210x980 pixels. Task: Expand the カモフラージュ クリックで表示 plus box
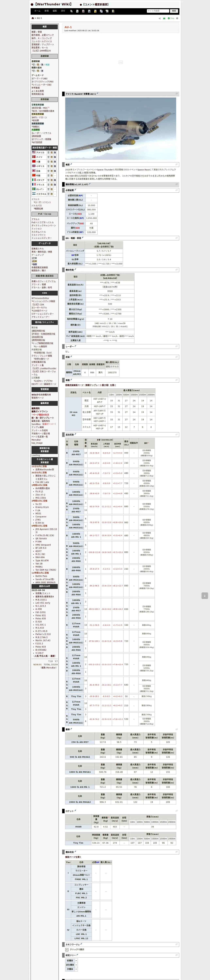point(67,950)
